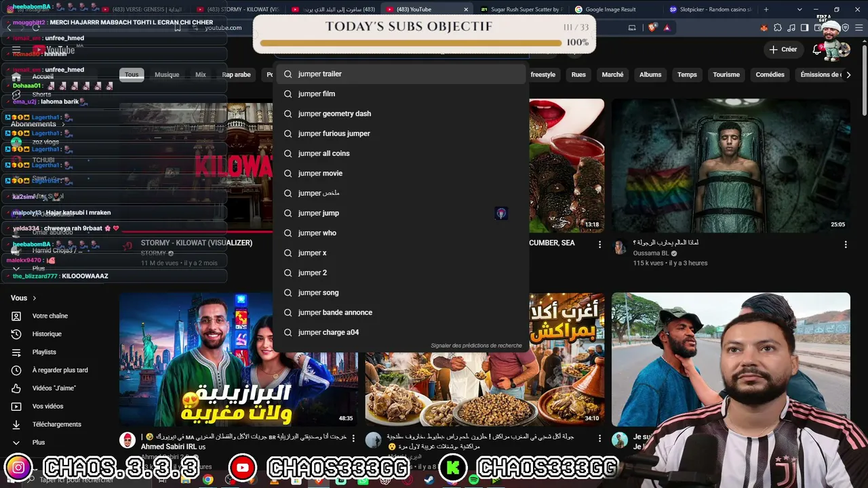
Task: Show more filter chips with arrow
Action: pyautogui.click(x=848, y=75)
